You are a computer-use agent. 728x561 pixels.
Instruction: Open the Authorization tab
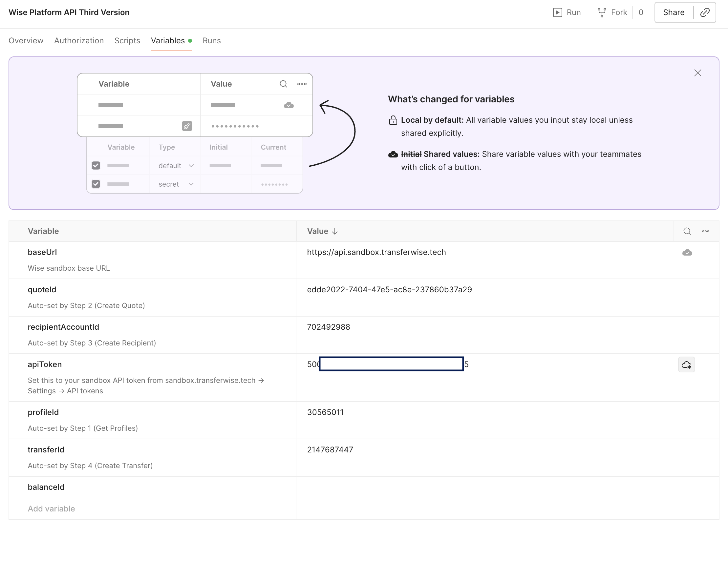[x=79, y=41]
